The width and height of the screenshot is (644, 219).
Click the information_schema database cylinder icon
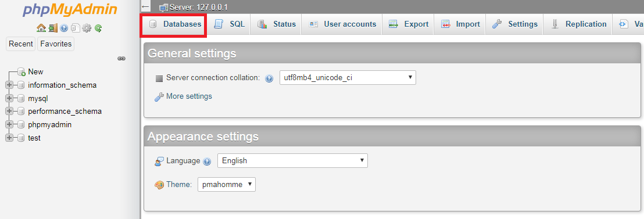click(21, 85)
